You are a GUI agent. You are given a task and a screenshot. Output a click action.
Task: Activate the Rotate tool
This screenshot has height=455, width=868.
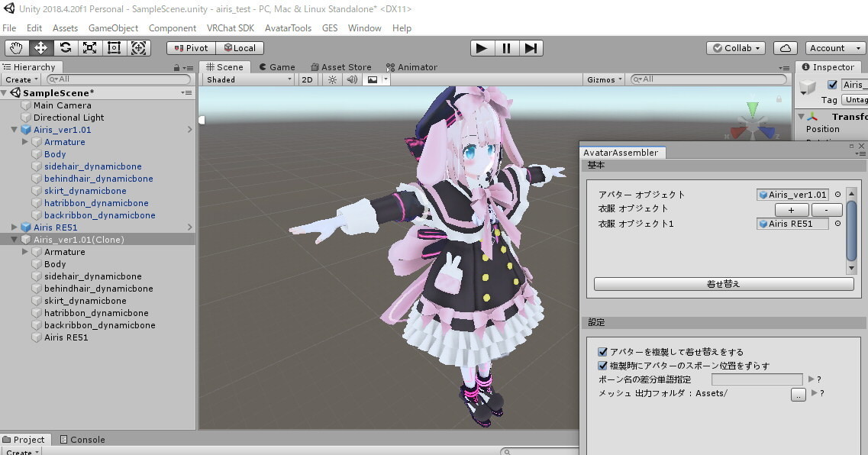[66, 47]
